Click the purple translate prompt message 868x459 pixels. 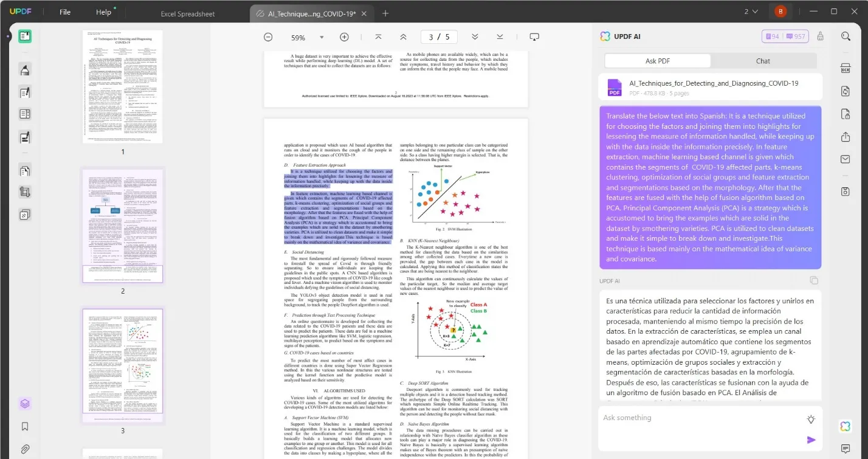coord(710,187)
